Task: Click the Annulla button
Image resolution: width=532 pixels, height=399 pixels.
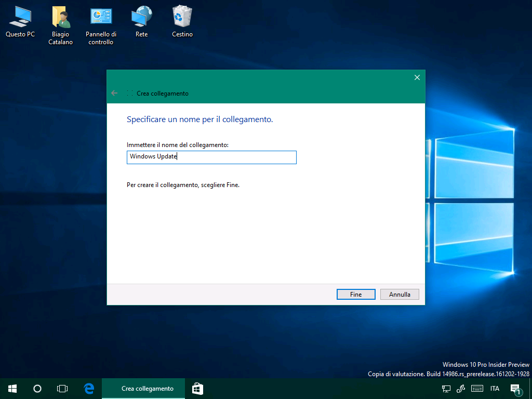Action: [x=400, y=294]
